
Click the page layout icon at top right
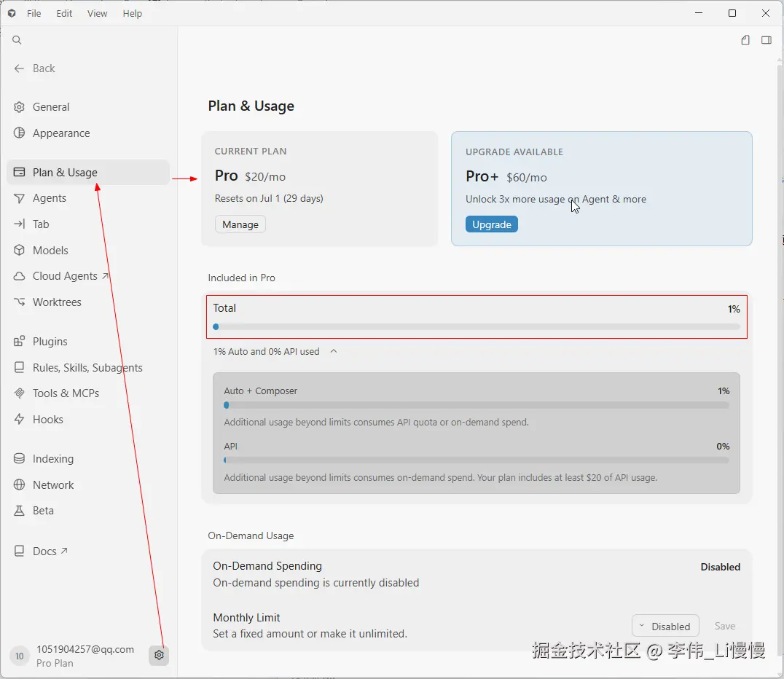745,40
